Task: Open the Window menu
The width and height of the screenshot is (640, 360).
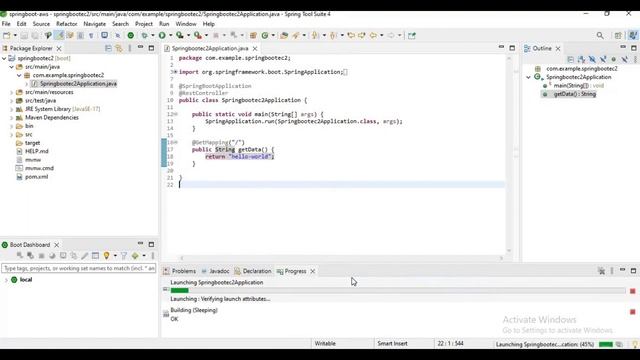Action: tap(186, 24)
